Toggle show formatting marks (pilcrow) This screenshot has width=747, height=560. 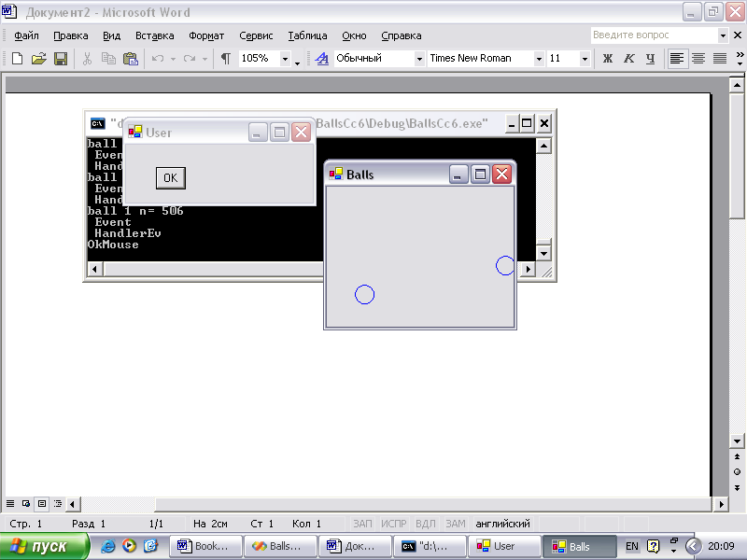click(x=225, y=59)
